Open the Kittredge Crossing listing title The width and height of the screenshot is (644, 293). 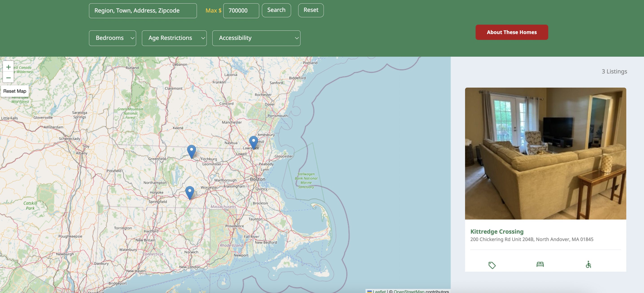click(x=497, y=232)
